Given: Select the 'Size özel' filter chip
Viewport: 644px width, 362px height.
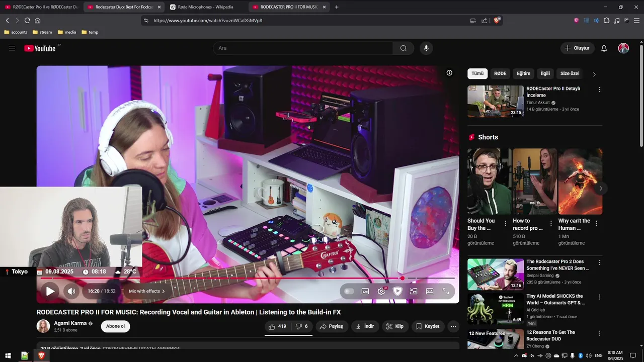Looking at the screenshot, I should click(570, 73).
